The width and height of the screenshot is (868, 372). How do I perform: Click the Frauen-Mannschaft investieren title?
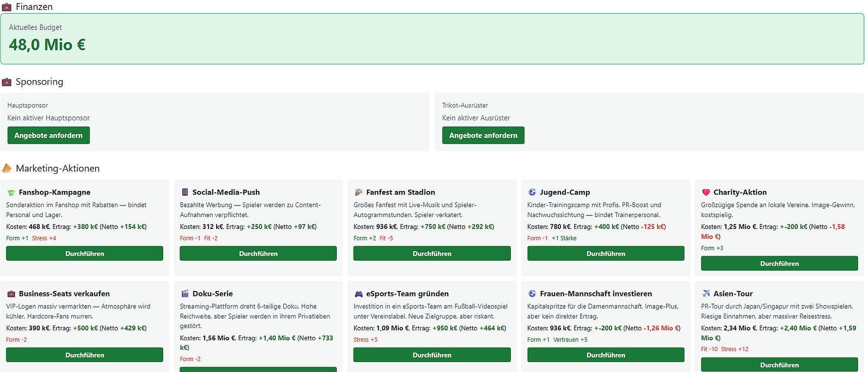596,294
